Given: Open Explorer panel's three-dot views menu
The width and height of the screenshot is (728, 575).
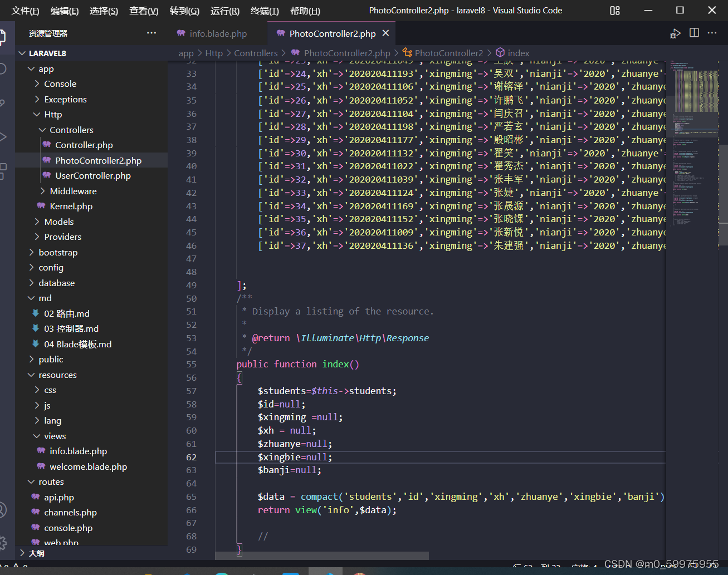Looking at the screenshot, I should pos(152,33).
